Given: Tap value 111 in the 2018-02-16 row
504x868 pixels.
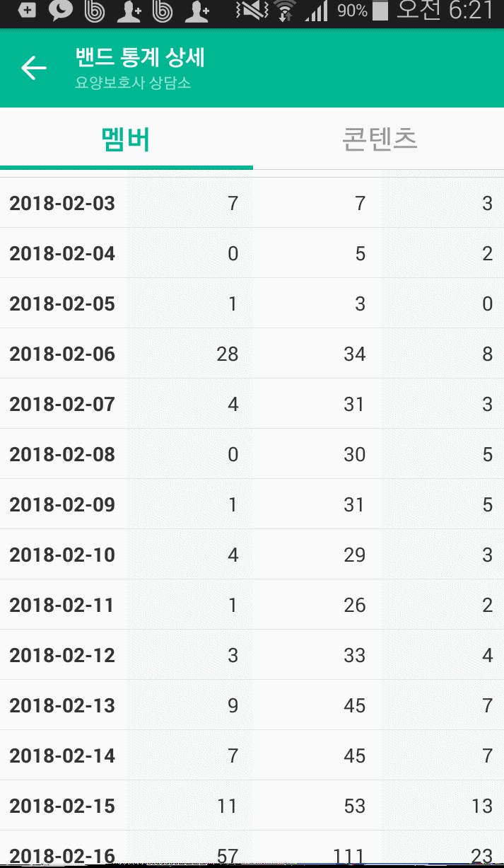Looking at the screenshot, I should tap(348, 856).
